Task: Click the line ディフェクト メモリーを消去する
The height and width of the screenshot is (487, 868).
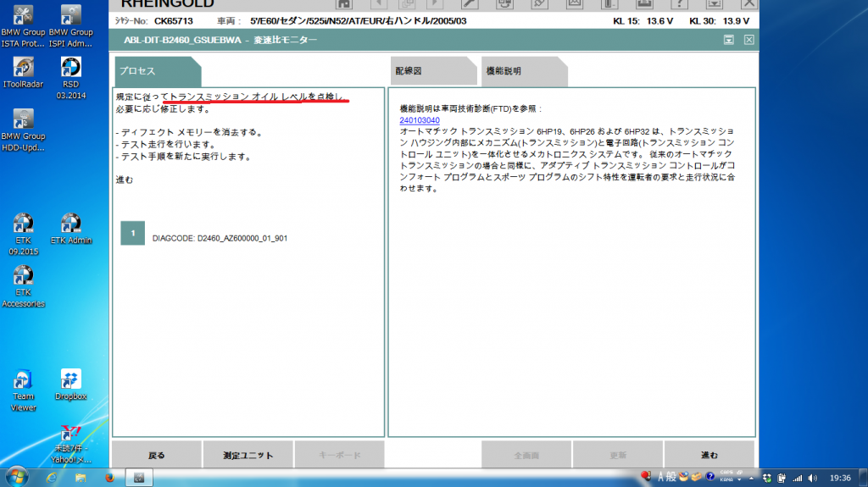Action: 191,132
